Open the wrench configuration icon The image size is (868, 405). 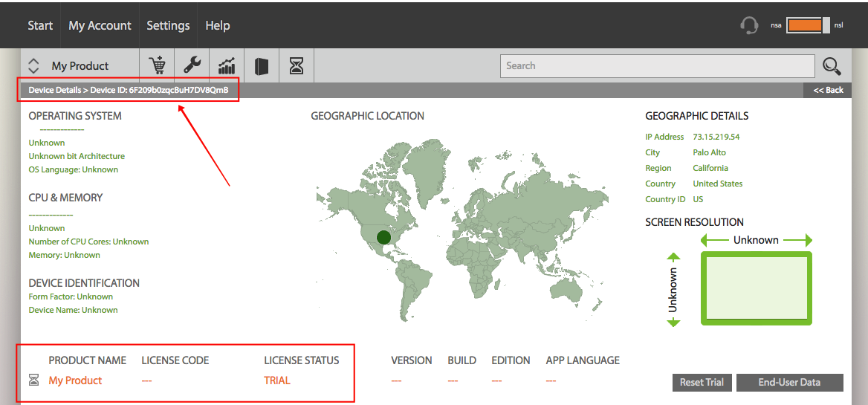pos(192,66)
